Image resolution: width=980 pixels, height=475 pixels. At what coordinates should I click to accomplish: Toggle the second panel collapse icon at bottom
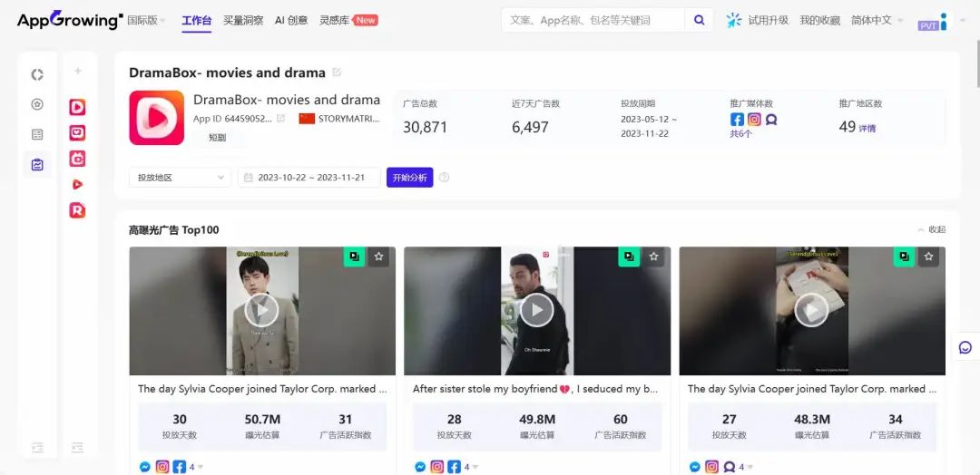click(x=77, y=447)
